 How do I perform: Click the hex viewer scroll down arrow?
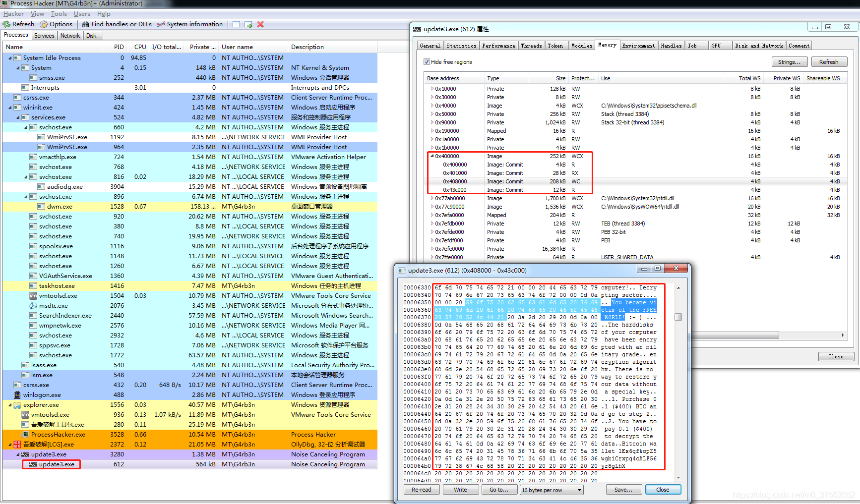[678, 478]
